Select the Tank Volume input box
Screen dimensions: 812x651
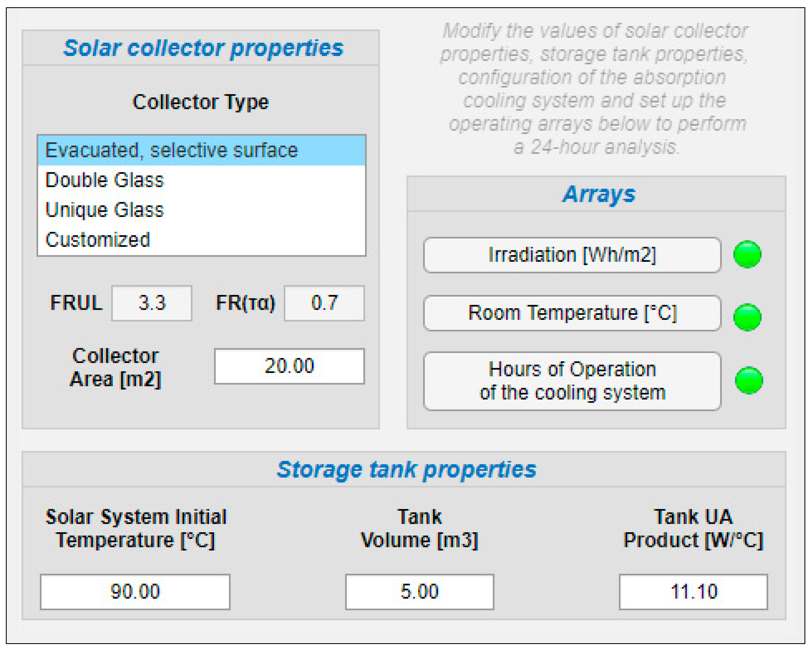pyautogui.click(x=419, y=591)
